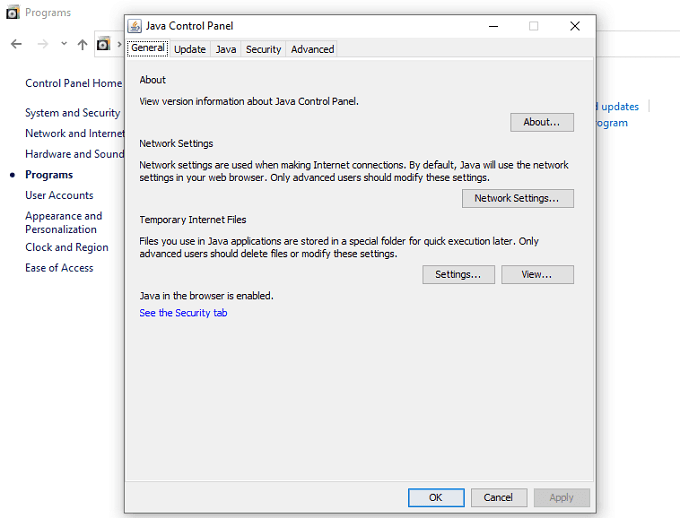
Task: Switch to the Update tab
Action: click(189, 49)
